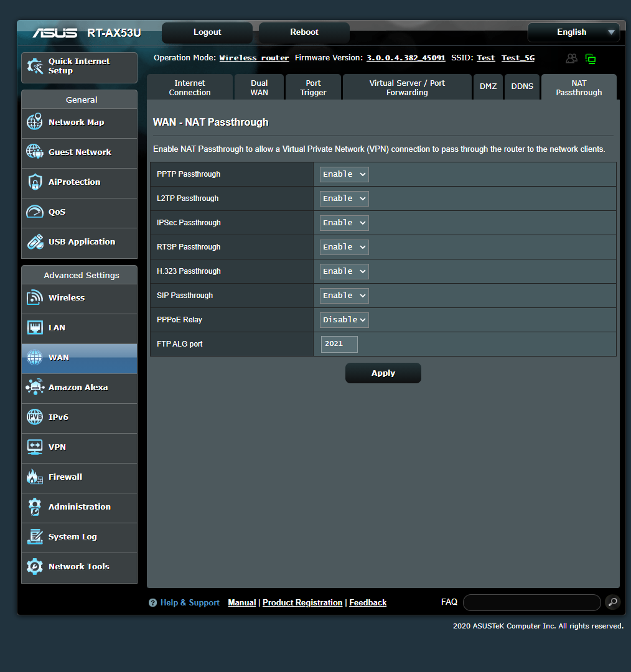
Task: Switch to the DMZ tab
Action: click(488, 88)
